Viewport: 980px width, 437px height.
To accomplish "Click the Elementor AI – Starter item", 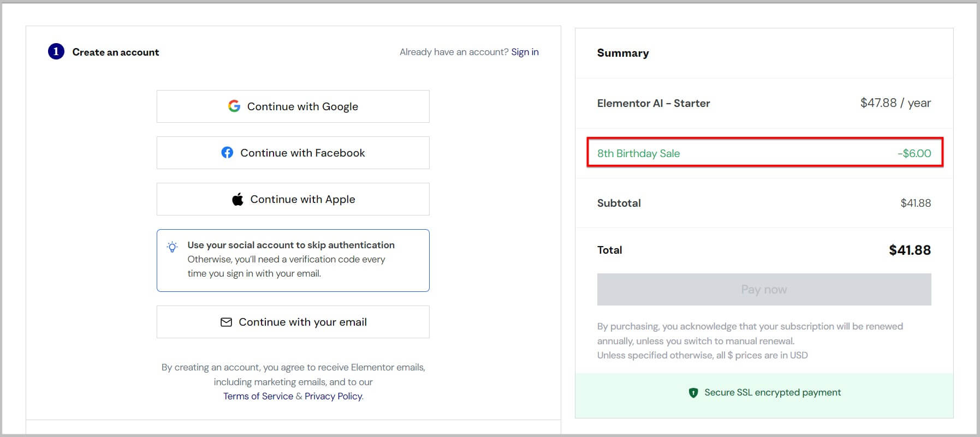I will (654, 103).
